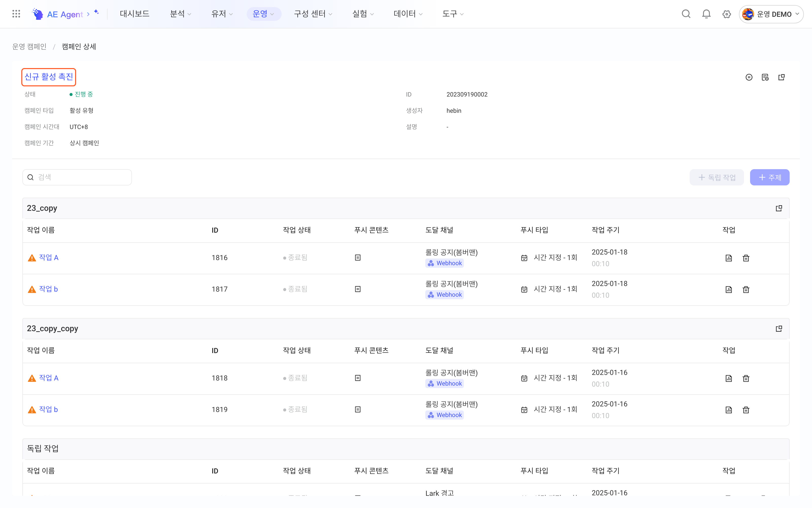Delete task ID 1818
812x508 pixels.
coord(746,378)
